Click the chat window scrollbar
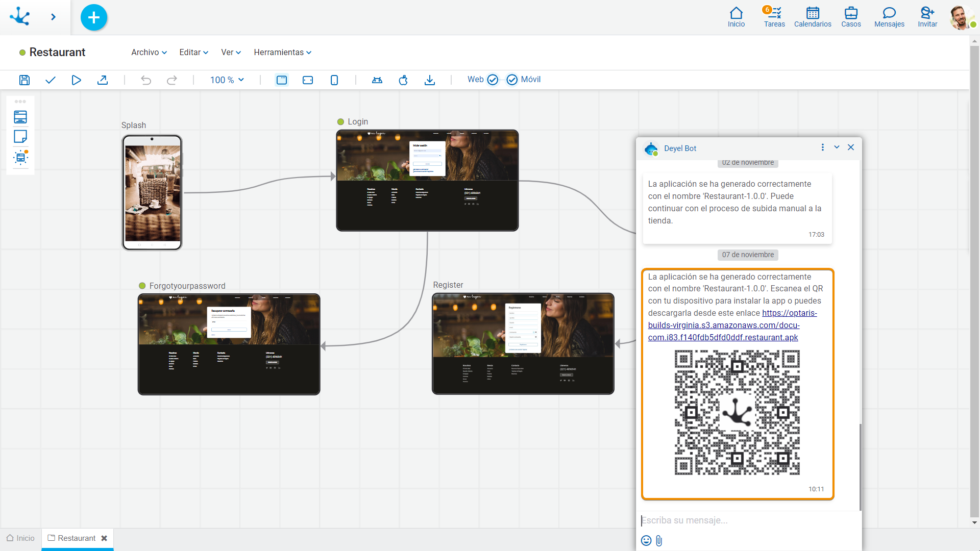The width and height of the screenshot is (980, 551). [x=861, y=467]
